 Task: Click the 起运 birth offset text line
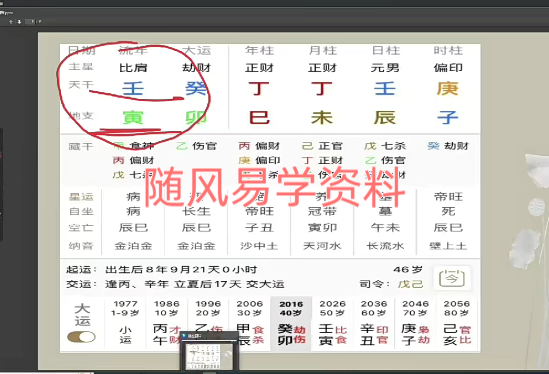[x=162, y=269]
